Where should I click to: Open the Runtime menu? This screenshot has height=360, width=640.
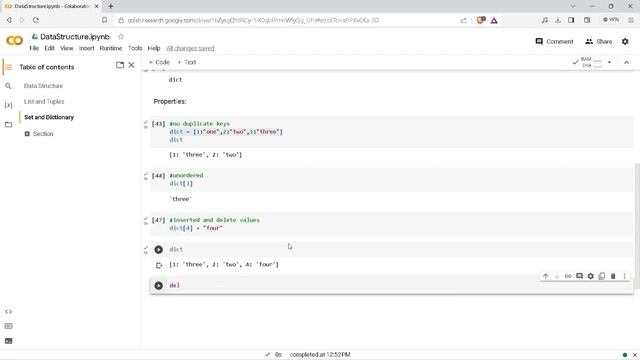pos(111,48)
